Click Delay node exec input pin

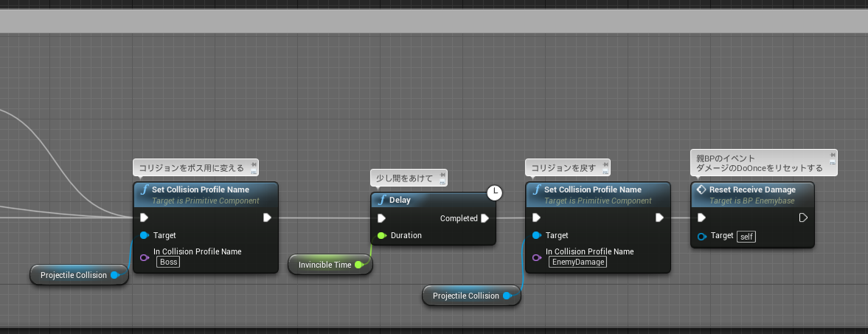[381, 218]
